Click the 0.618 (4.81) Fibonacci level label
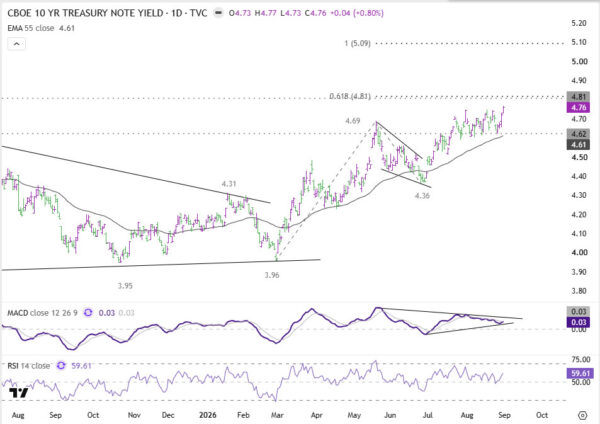This screenshot has width=600, height=424. [350, 96]
